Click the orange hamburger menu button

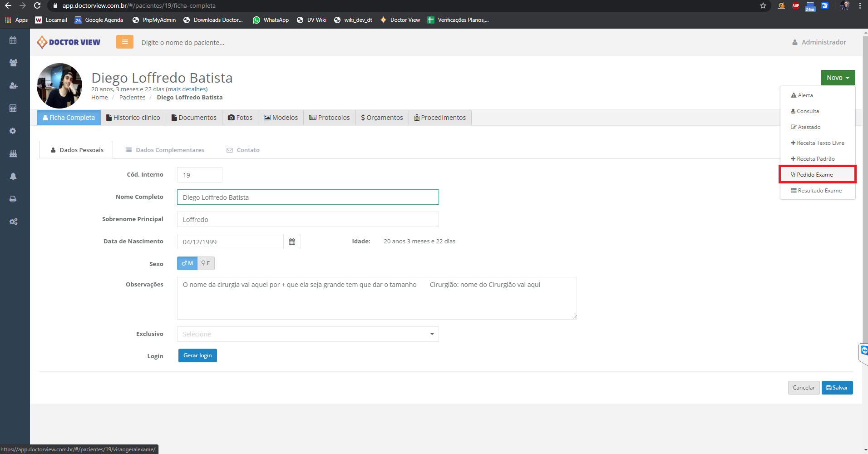pyautogui.click(x=124, y=42)
